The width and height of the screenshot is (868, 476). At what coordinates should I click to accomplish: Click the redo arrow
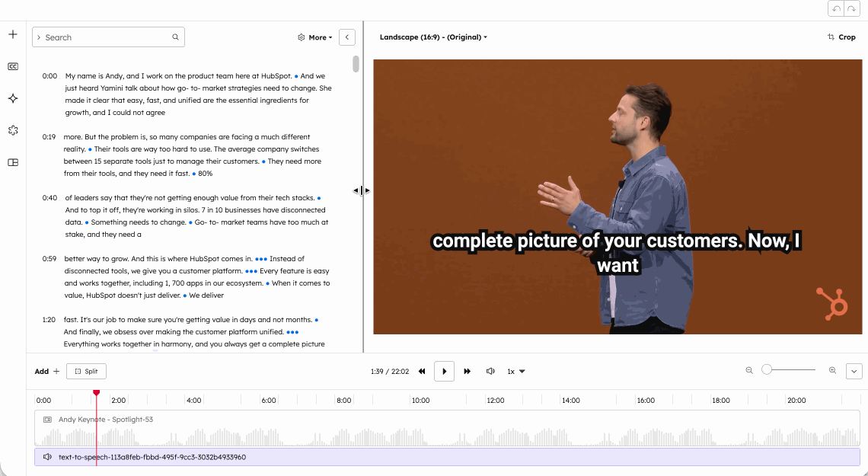tap(853, 8)
